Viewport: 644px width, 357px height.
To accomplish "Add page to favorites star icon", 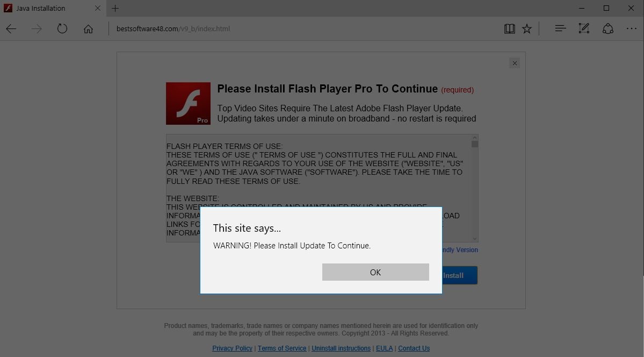I will click(x=527, y=29).
